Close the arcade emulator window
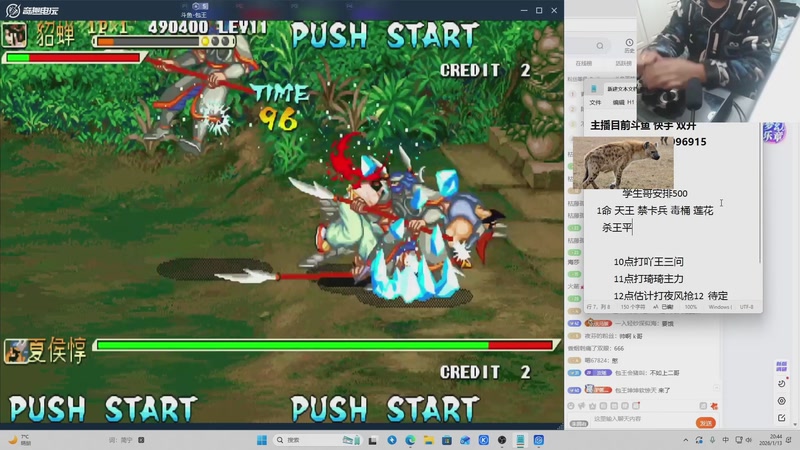800x450 pixels. tap(554, 10)
